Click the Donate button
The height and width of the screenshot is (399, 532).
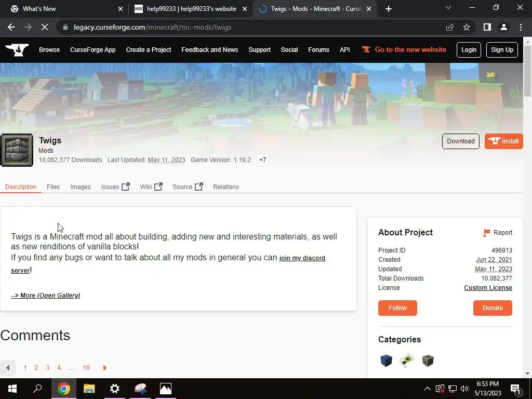pos(493,308)
